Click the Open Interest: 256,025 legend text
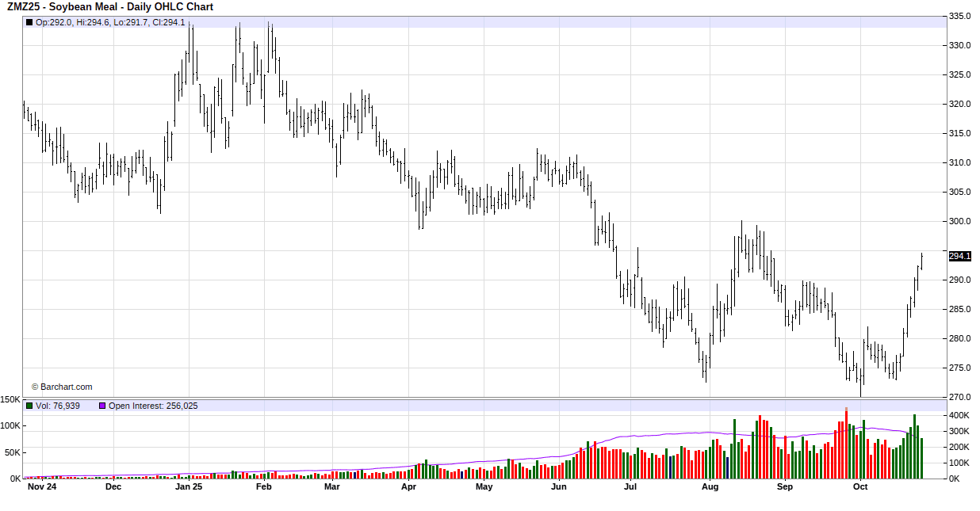This screenshot has width=980, height=511. coord(153,406)
